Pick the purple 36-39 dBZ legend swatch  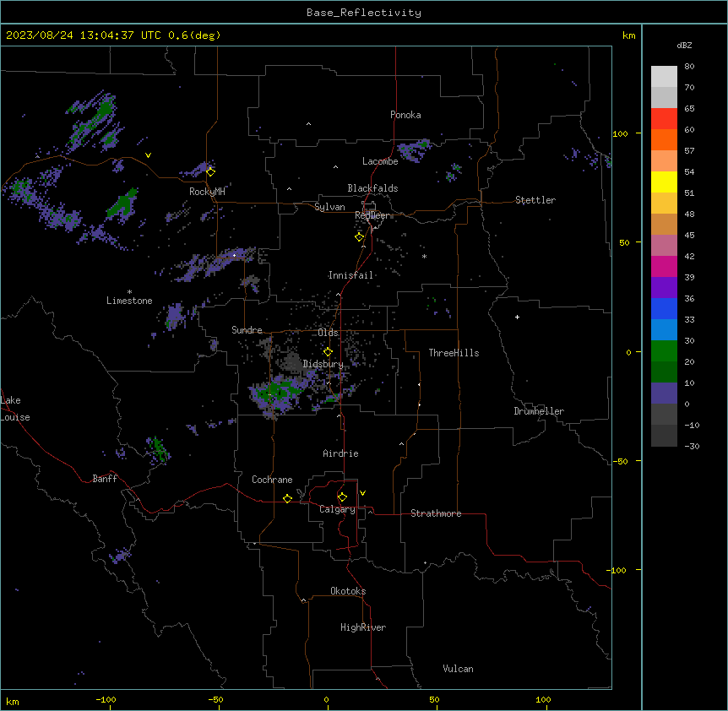[x=664, y=287]
